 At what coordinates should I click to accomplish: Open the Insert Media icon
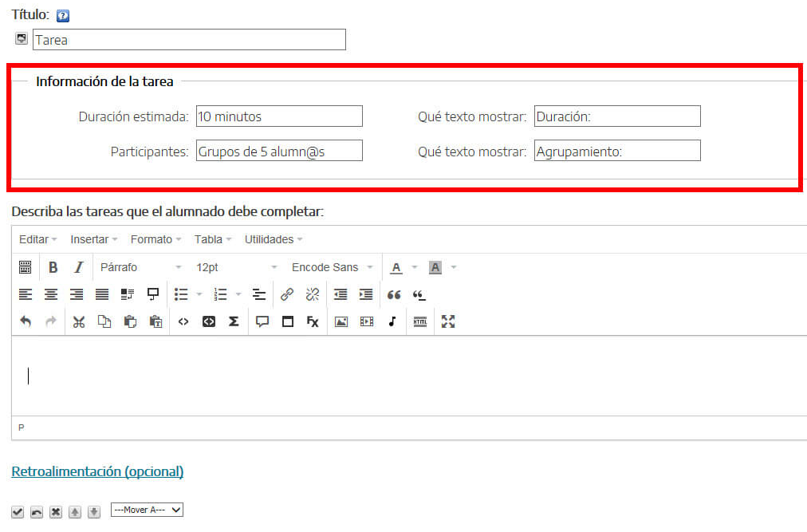tap(366, 321)
